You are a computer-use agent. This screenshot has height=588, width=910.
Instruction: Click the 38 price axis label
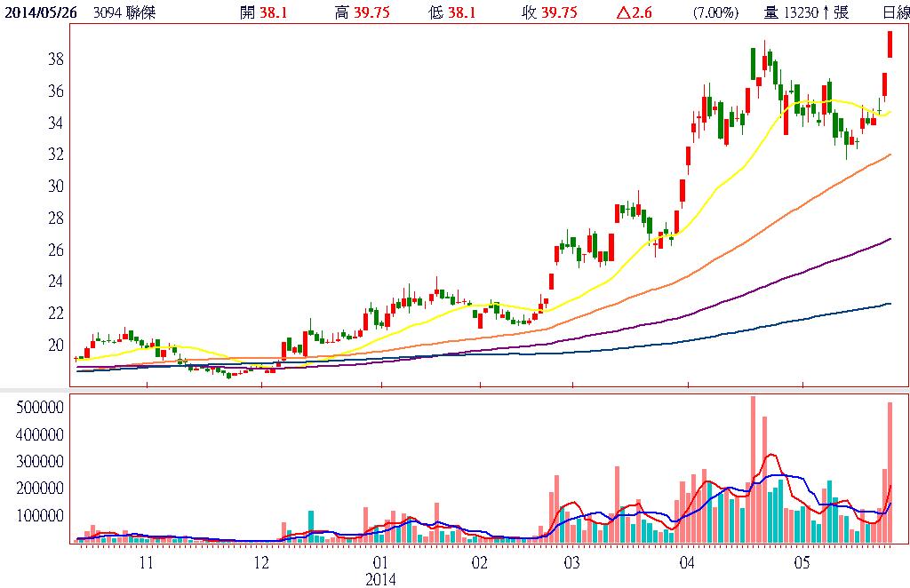[53, 59]
